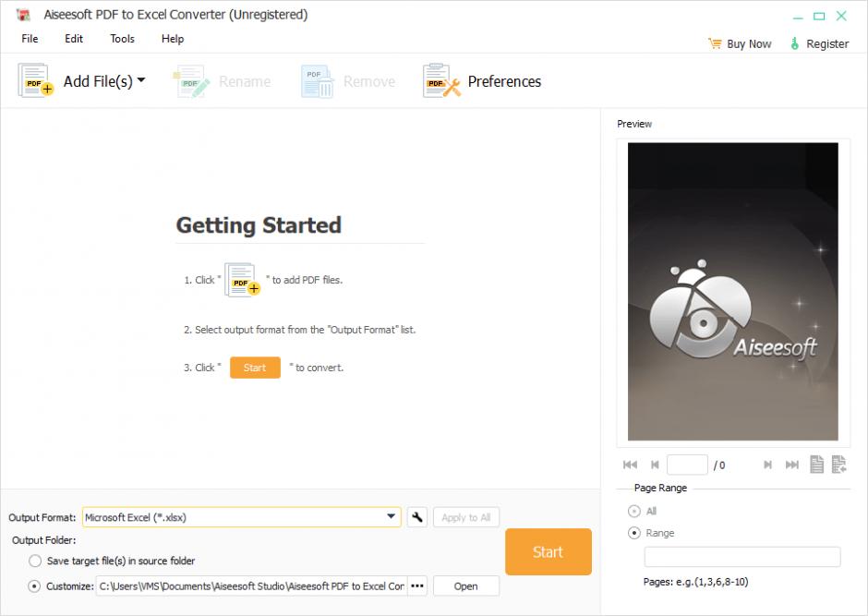Open the Add File(s) dropdown arrow
The width and height of the screenshot is (868, 616).
coord(141,80)
